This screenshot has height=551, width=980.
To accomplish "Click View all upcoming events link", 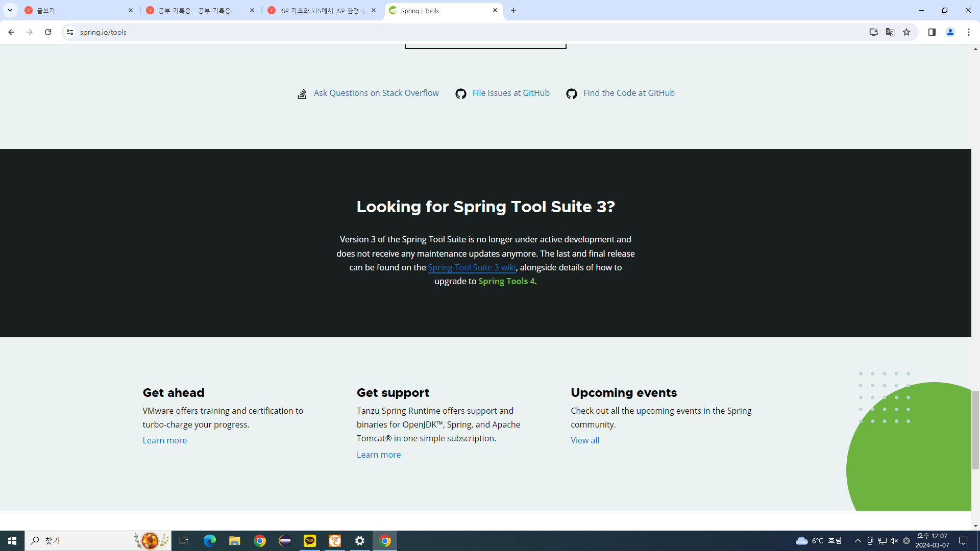I will tap(584, 440).
